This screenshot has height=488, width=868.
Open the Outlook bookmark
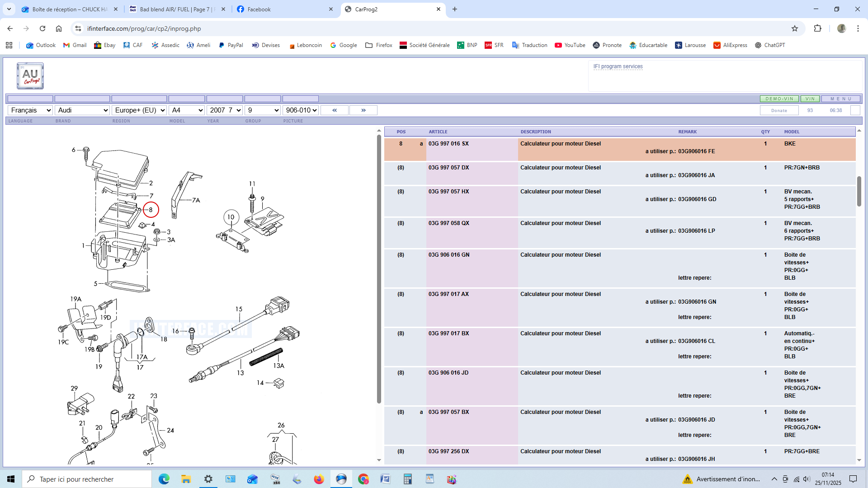[x=41, y=45]
